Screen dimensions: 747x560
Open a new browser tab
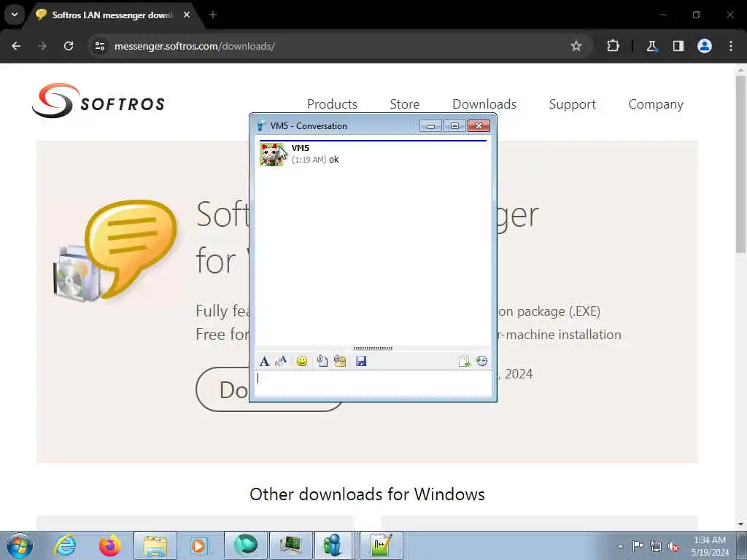[x=213, y=15]
